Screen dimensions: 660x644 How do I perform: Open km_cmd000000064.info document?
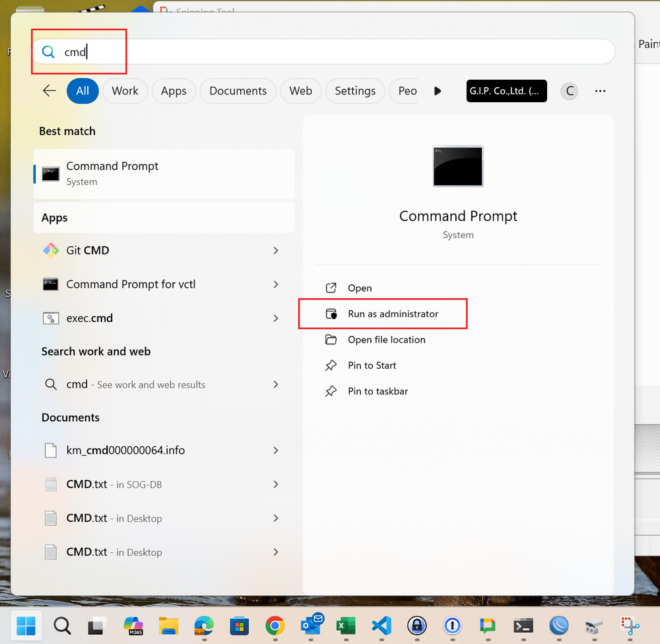162,451
